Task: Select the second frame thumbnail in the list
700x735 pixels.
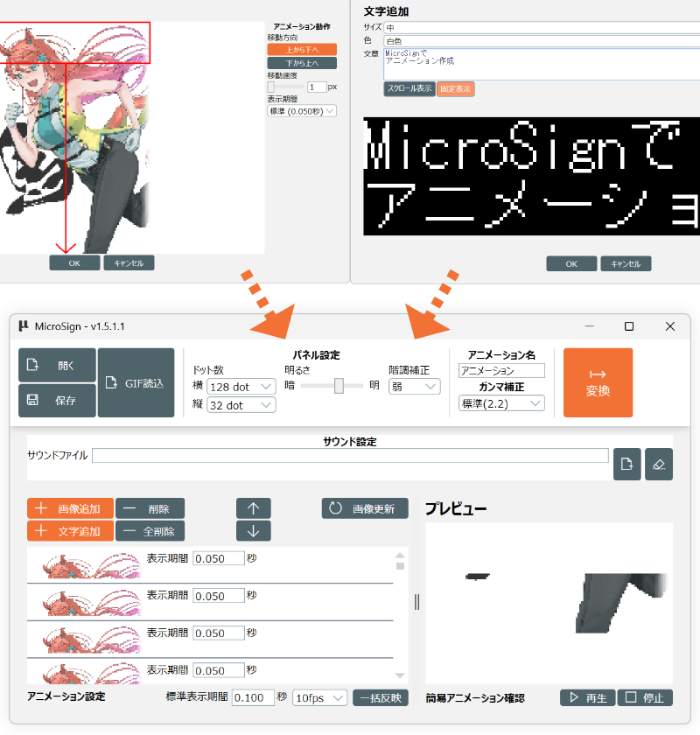Action: click(92, 603)
